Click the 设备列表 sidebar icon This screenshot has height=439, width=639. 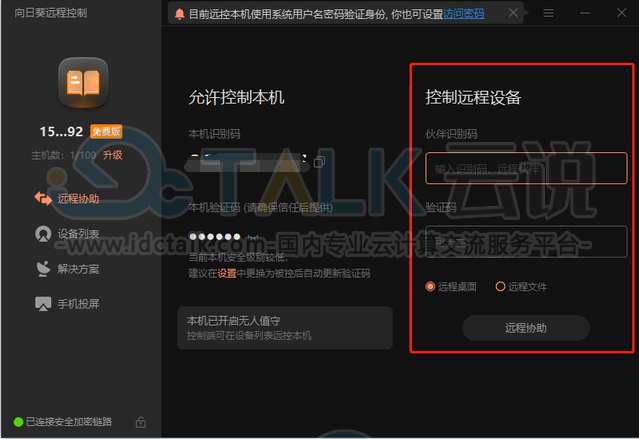[x=43, y=234]
